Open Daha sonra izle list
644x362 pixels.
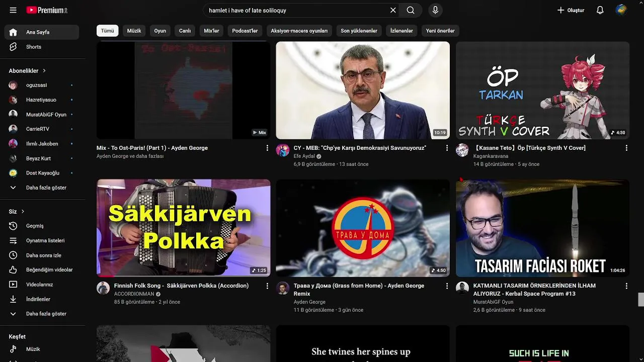coord(42,255)
